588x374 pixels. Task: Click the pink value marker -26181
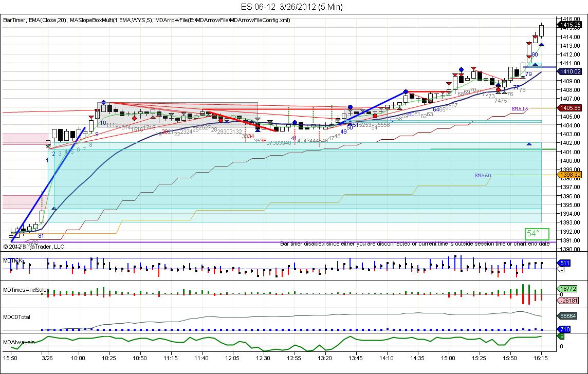click(x=567, y=301)
